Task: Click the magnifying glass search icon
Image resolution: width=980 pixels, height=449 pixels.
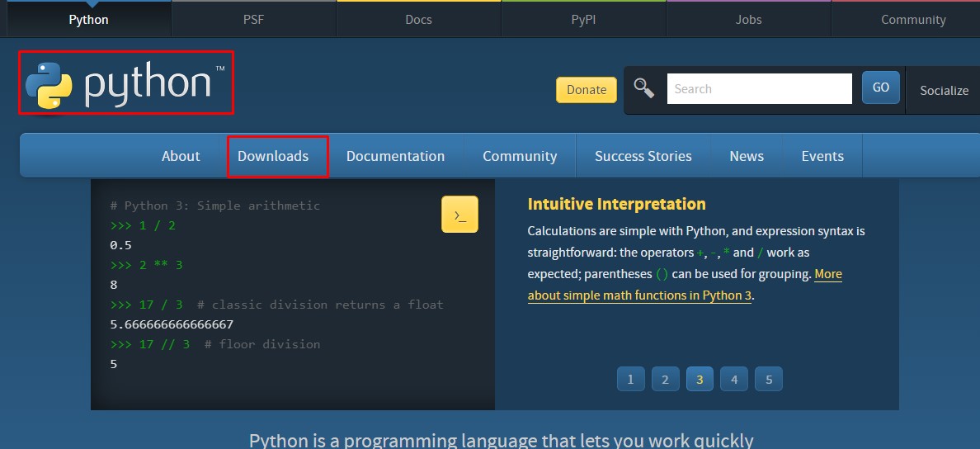Action: pos(643,88)
